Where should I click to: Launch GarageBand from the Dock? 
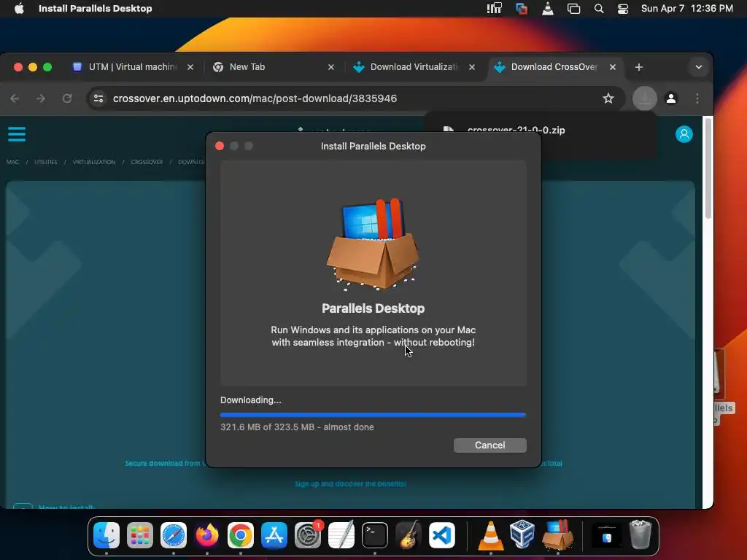pos(409,535)
